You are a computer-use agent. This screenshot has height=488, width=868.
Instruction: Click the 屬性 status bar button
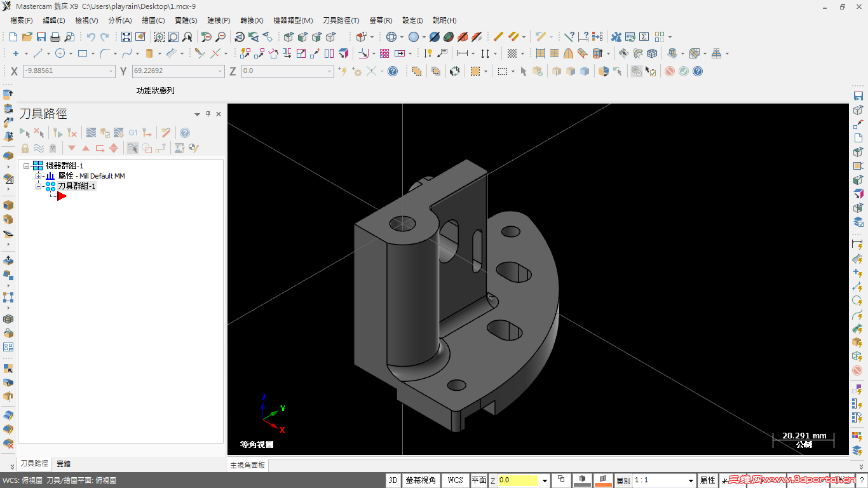(707, 480)
